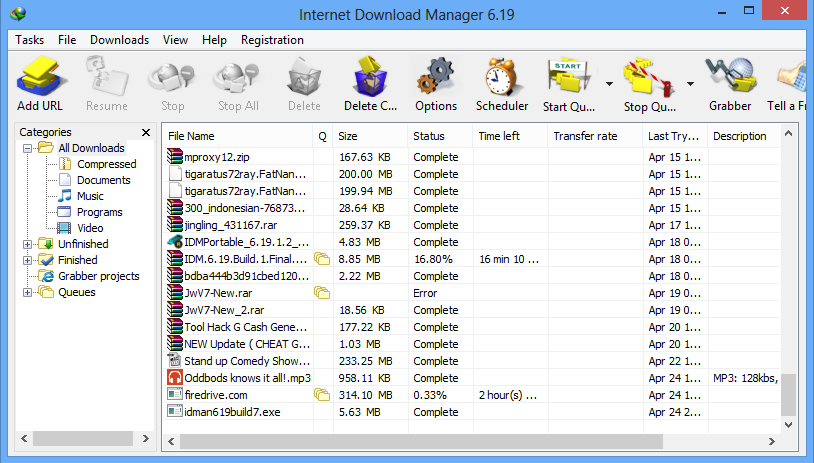The width and height of the screenshot is (814, 463).
Task: Click the idman619build7.exe file icon
Action: point(175,411)
